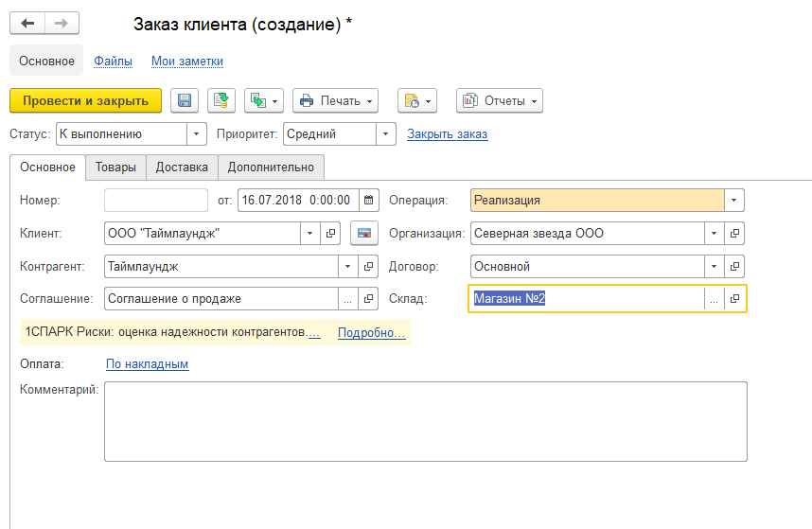Click into the Комментарий text area

pos(426,421)
